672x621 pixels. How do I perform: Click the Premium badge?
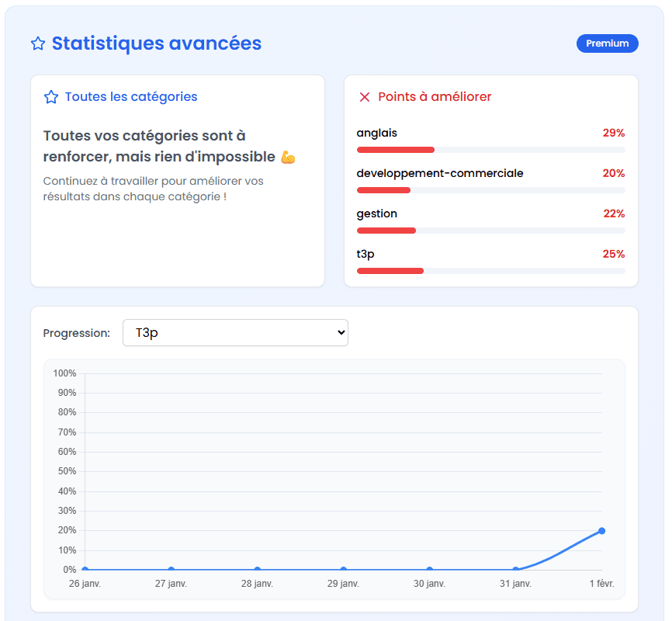coord(608,43)
